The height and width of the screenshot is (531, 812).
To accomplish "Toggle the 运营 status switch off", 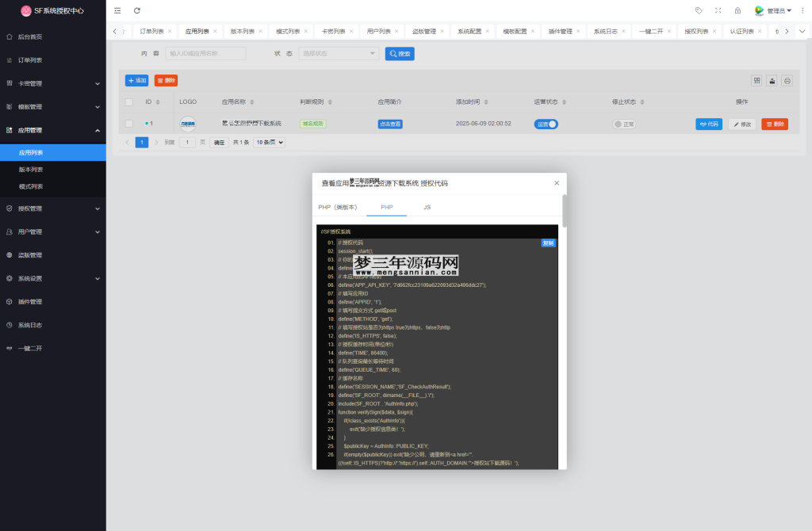I will tap(546, 124).
